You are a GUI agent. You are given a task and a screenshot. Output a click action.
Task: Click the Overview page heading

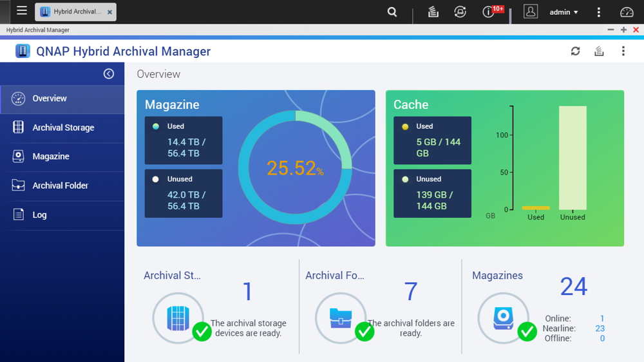(158, 74)
